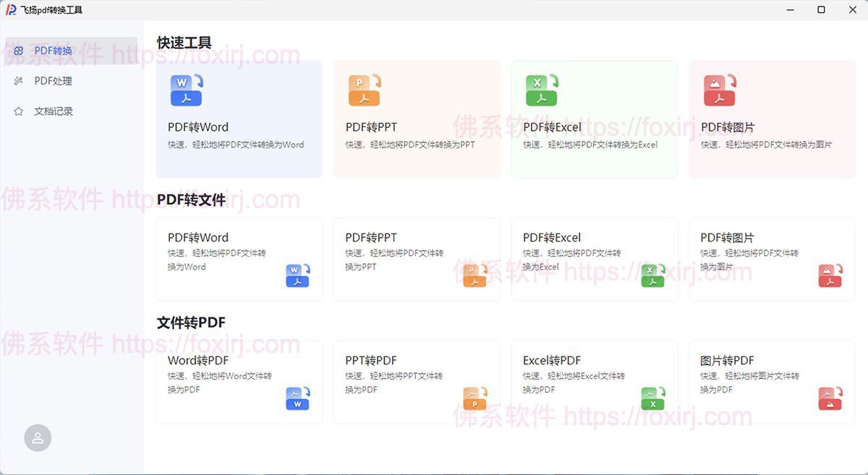The width and height of the screenshot is (868, 475).
Task: Click the PDF转换 sidebar icon
Action: point(18,51)
